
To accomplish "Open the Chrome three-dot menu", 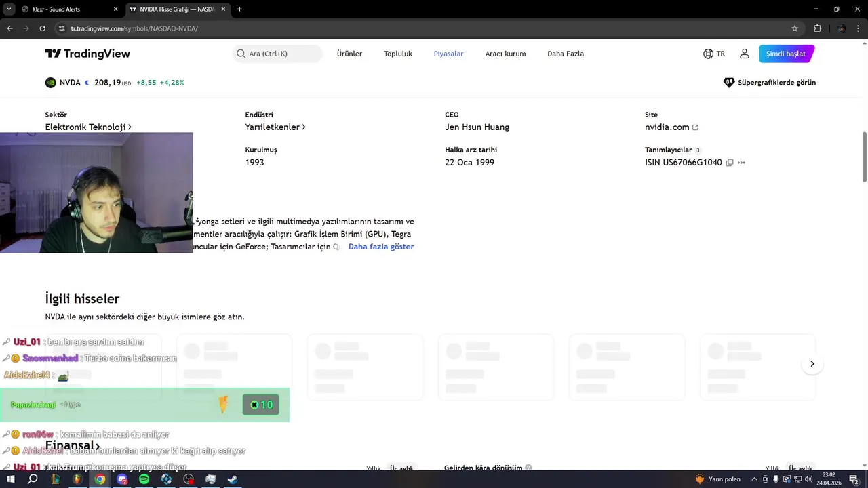I will (x=859, y=28).
